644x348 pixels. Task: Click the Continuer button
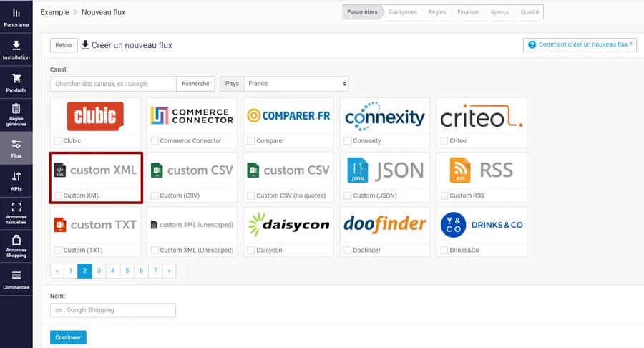tap(68, 337)
